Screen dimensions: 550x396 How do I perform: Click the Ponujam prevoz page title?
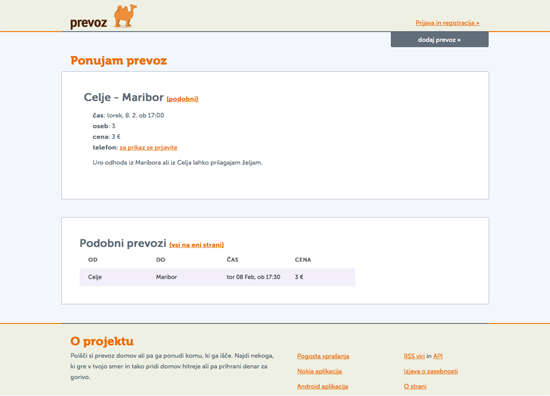tap(119, 60)
